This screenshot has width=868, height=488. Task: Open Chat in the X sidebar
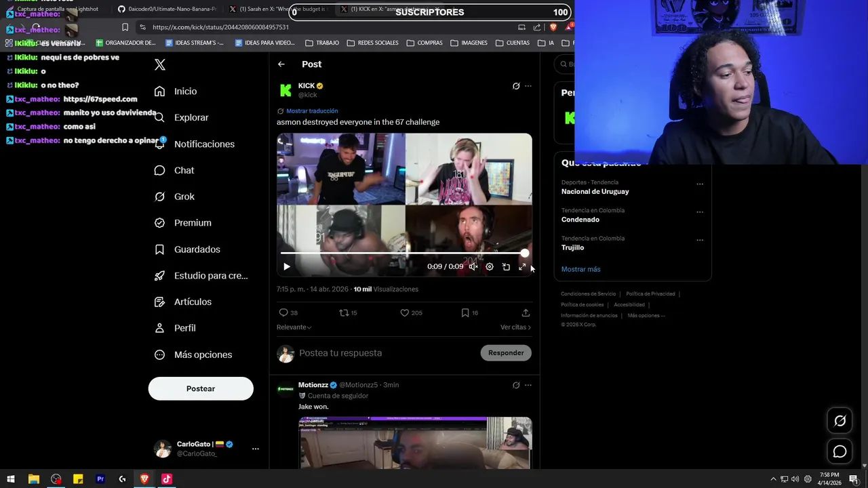tap(174, 170)
